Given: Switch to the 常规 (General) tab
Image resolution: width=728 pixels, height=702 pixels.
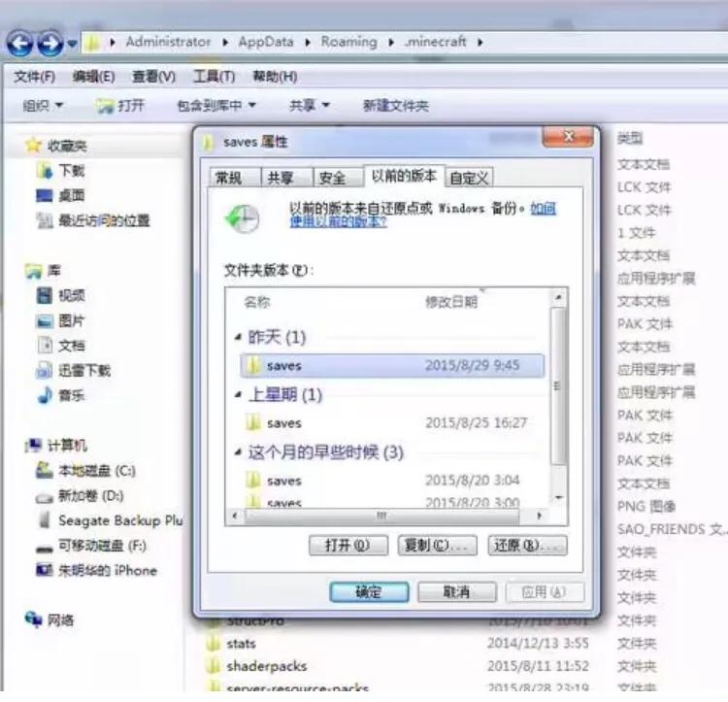Looking at the screenshot, I should coord(229,178).
